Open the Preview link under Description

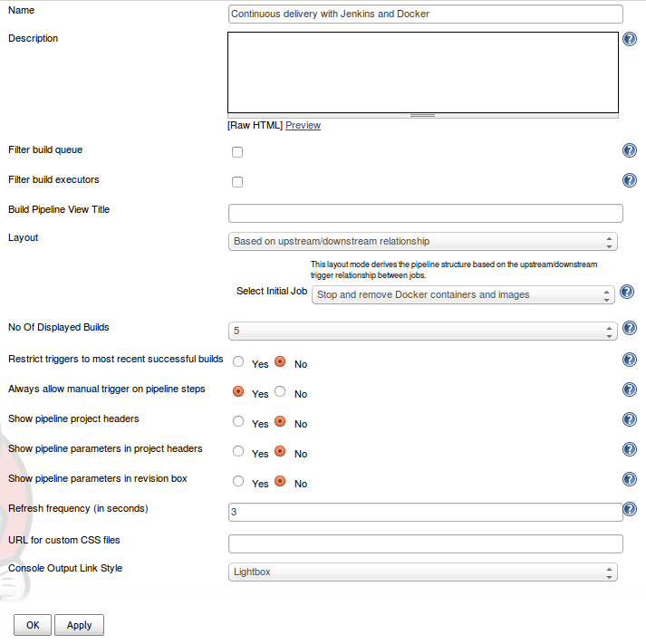click(303, 125)
